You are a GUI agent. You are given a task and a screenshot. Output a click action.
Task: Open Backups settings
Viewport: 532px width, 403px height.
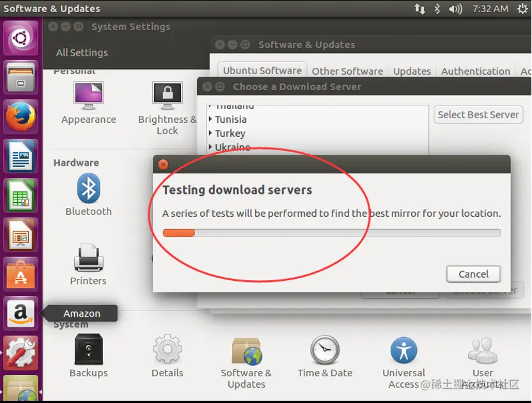(88, 356)
